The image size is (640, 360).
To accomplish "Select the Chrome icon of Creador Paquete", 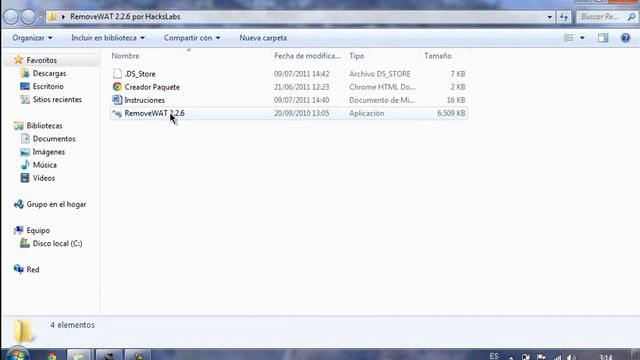I will click(117, 87).
